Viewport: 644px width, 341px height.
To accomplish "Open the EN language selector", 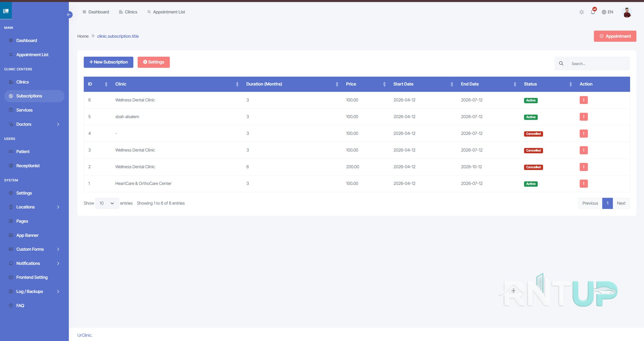I will (x=607, y=12).
